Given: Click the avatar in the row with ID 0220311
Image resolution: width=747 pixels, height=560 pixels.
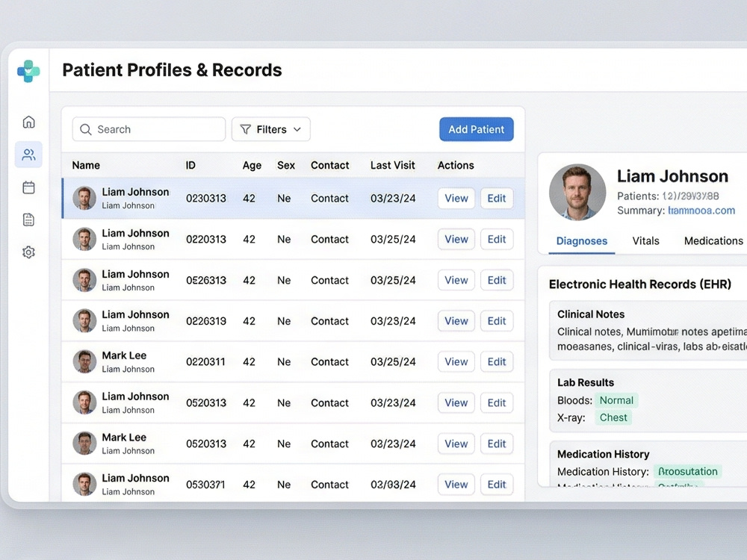Looking at the screenshot, I should click(84, 362).
